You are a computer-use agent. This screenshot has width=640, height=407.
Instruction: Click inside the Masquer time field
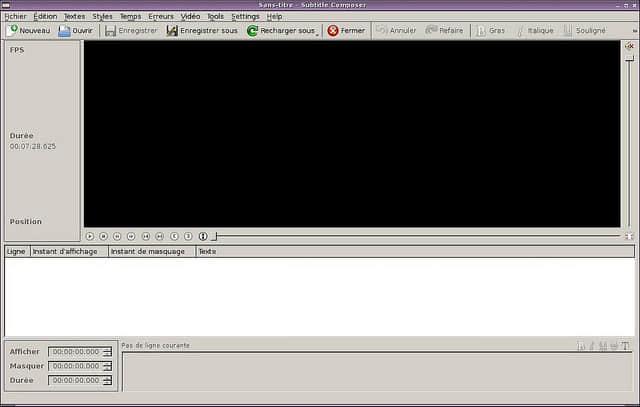point(75,366)
